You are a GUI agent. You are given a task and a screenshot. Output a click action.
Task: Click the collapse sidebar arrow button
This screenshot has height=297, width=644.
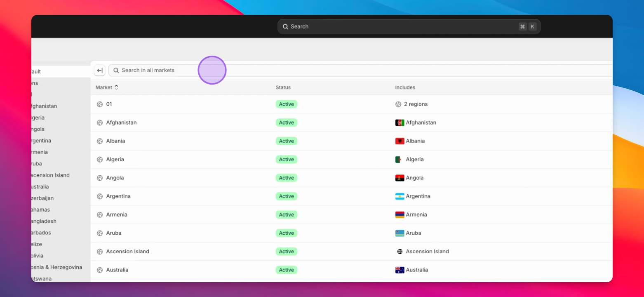pos(99,71)
